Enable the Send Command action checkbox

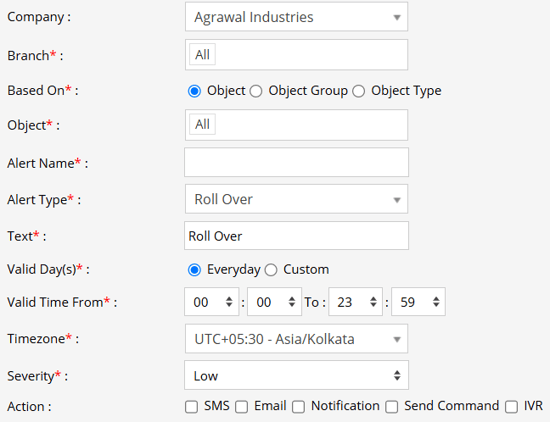pyautogui.click(x=392, y=407)
